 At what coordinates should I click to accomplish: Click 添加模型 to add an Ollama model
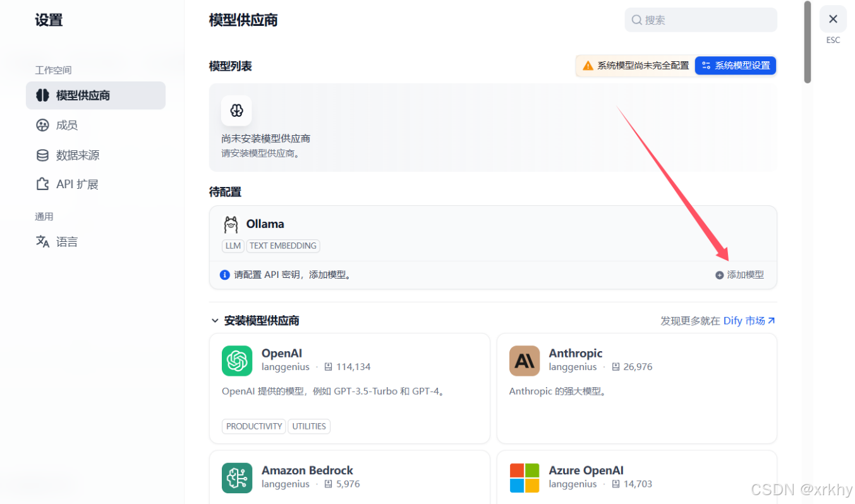click(739, 275)
